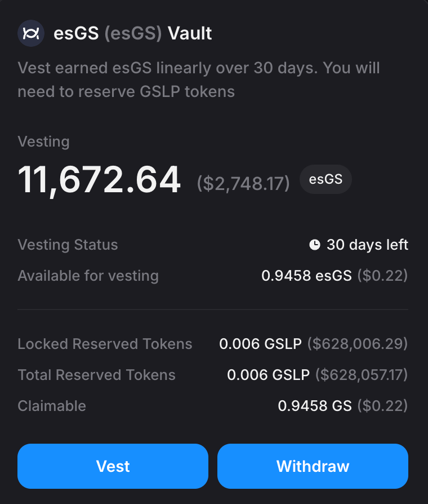Select the esGS (esGS) Vault title
This screenshot has height=504, width=428.
(133, 33)
